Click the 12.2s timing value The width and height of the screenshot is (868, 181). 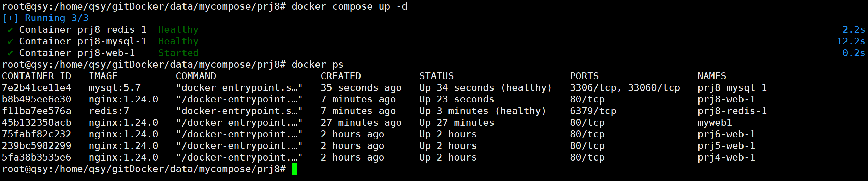click(x=851, y=41)
